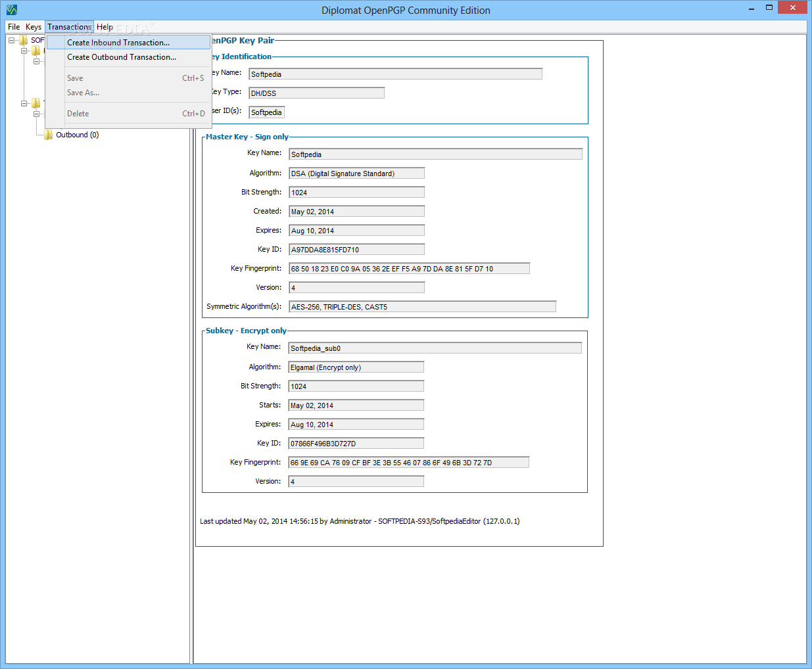Click the DSA (Digital Signature Standard) algorithm field

point(356,173)
